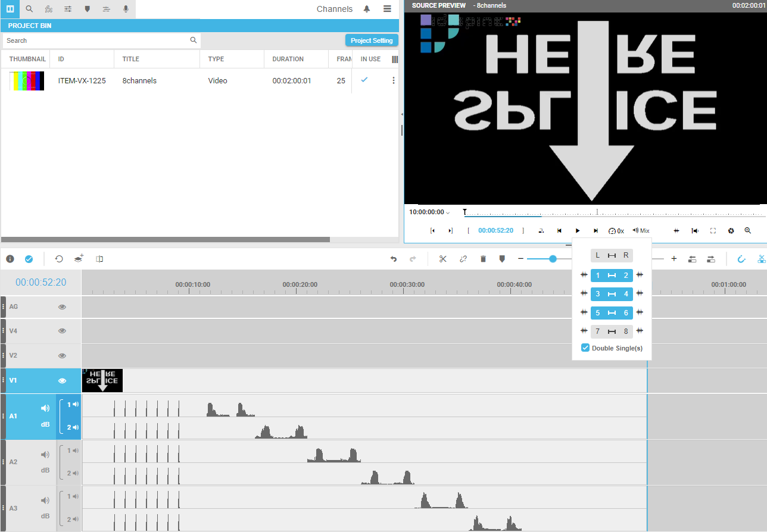
Task: Open the notifications bell
Action: pos(367,9)
